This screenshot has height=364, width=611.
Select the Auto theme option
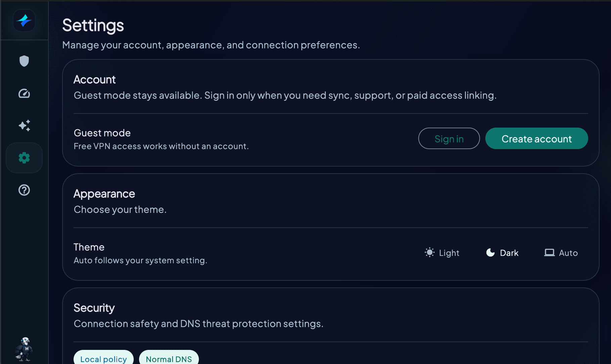coord(561,253)
